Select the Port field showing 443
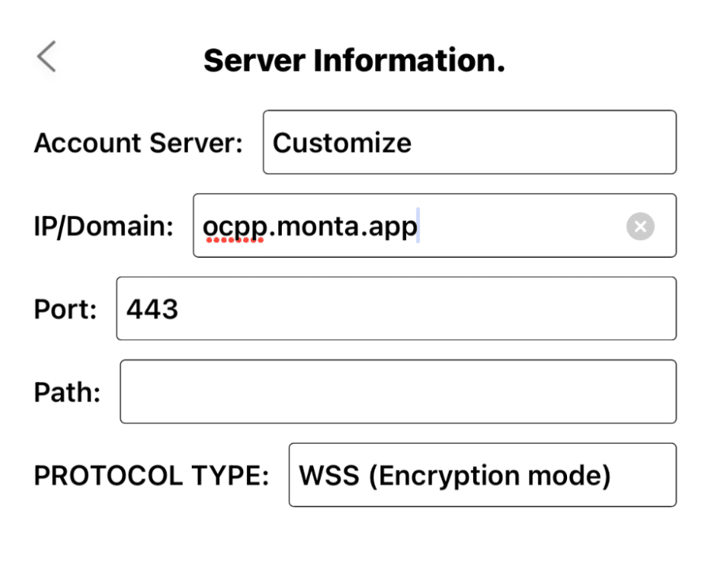 pos(397,308)
